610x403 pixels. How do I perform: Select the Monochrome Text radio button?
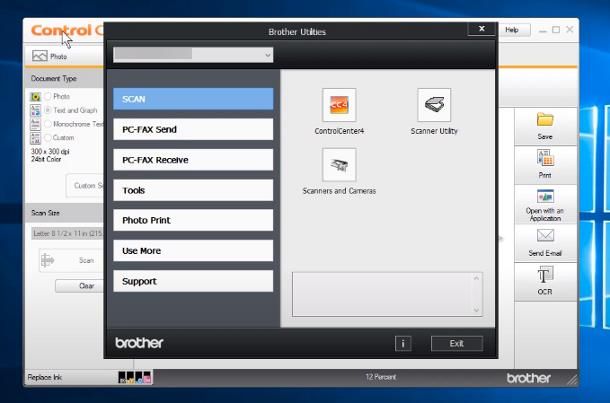(48, 124)
